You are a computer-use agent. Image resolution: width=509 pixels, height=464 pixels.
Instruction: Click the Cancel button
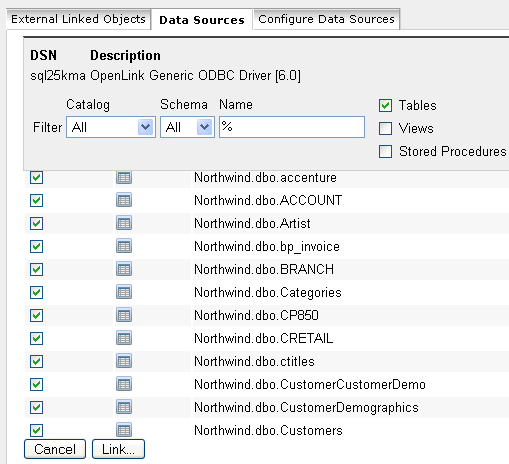click(55, 449)
